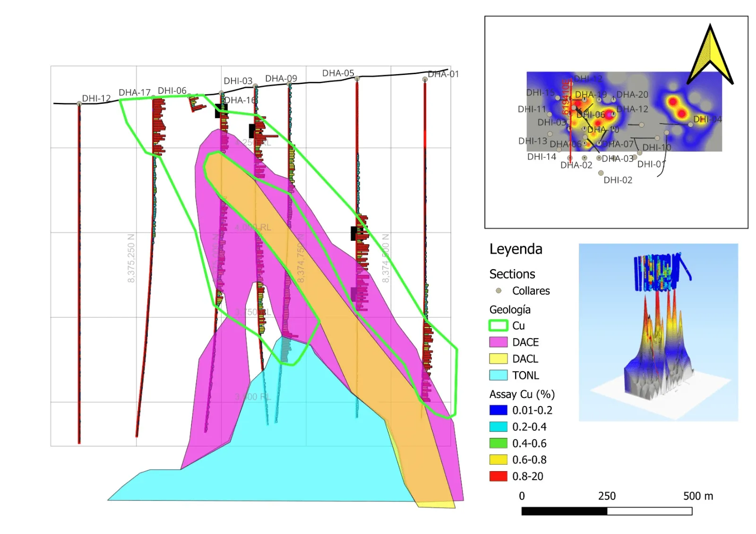Click the DHA-09 drillhole label
This screenshot has width=756, height=534.
(281, 78)
